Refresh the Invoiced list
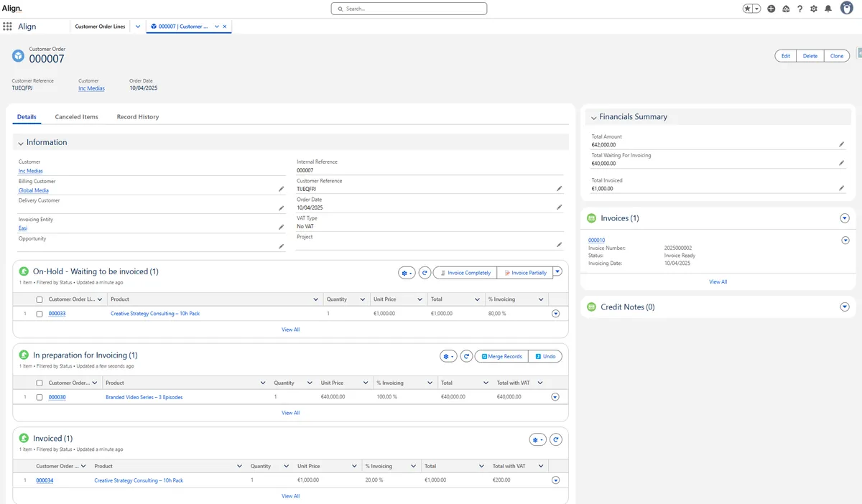The width and height of the screenshot is (862, 504). (556, 439)
